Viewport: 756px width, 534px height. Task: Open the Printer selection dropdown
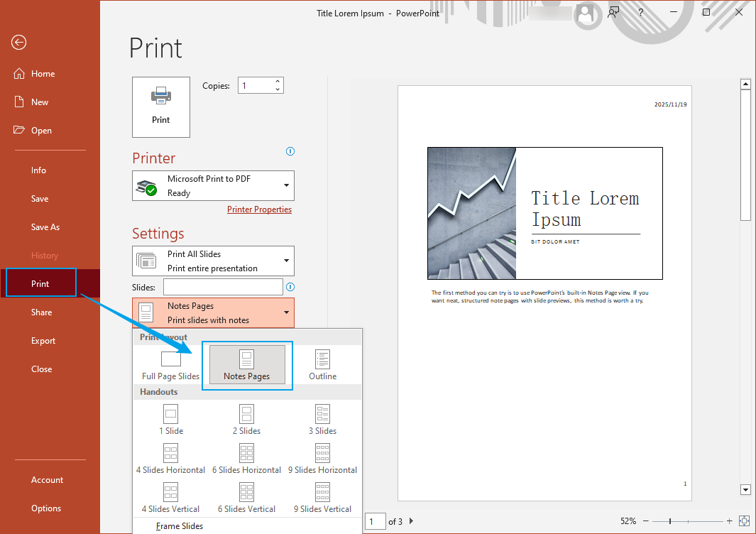[x=213, y=185]
